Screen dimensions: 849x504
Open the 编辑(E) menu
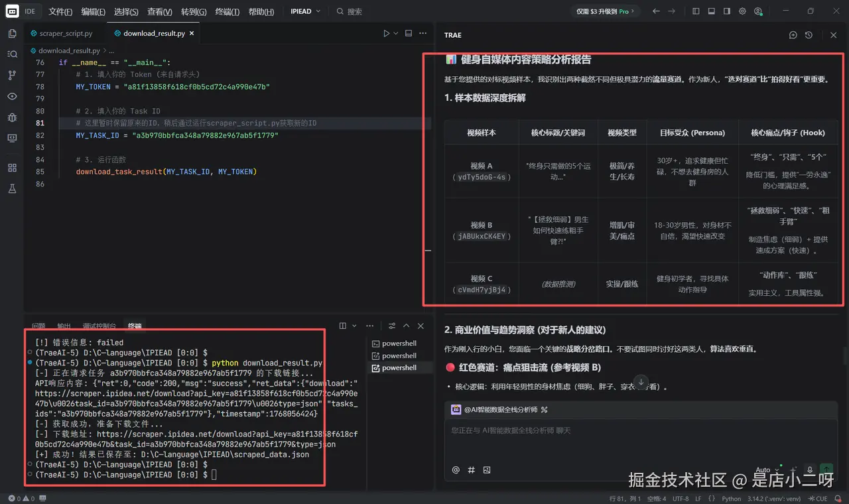point(93,11)
